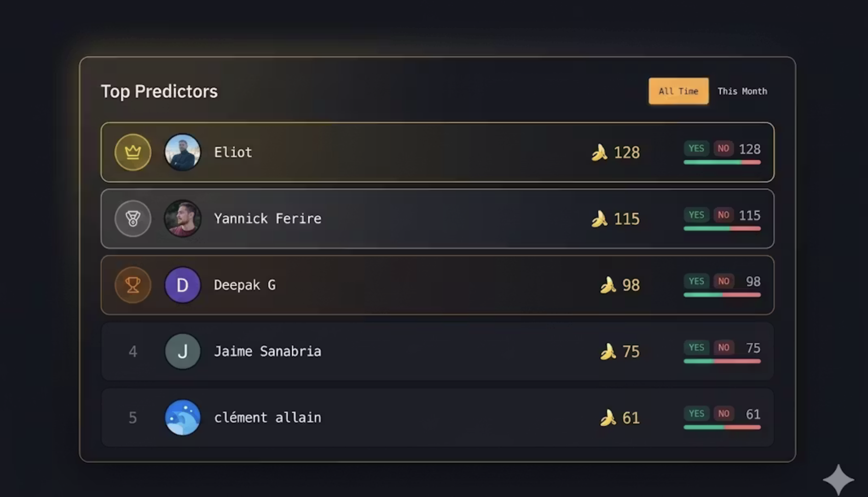The image size is (868, 497).
Task: Click the banana icon next to 115
Action: [599, 219]
